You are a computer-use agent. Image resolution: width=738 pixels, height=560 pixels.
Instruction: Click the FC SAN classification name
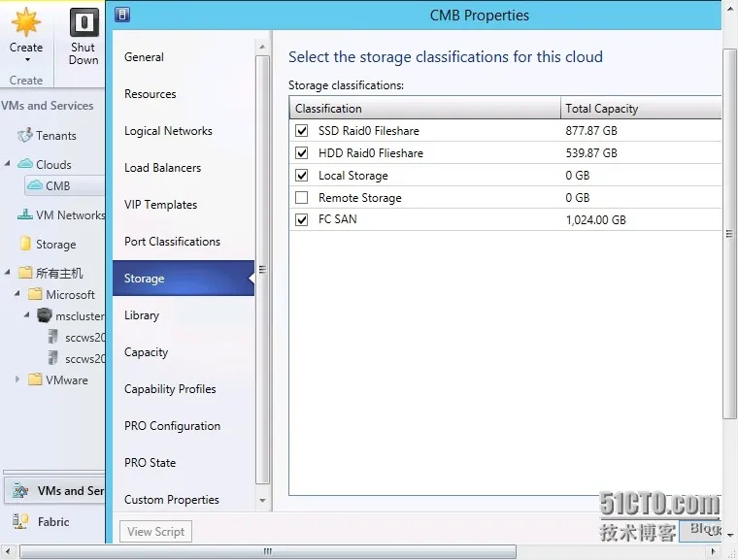(x=338, y=219)
